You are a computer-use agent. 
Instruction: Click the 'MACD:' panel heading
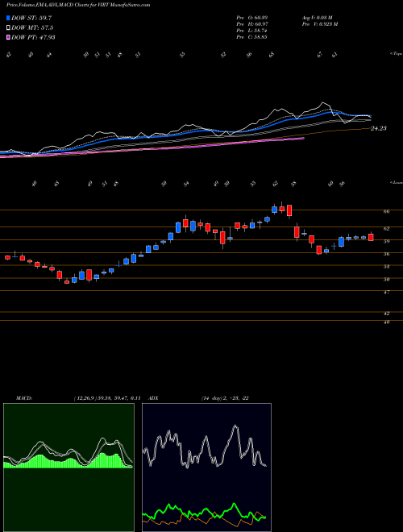(23, 398)
